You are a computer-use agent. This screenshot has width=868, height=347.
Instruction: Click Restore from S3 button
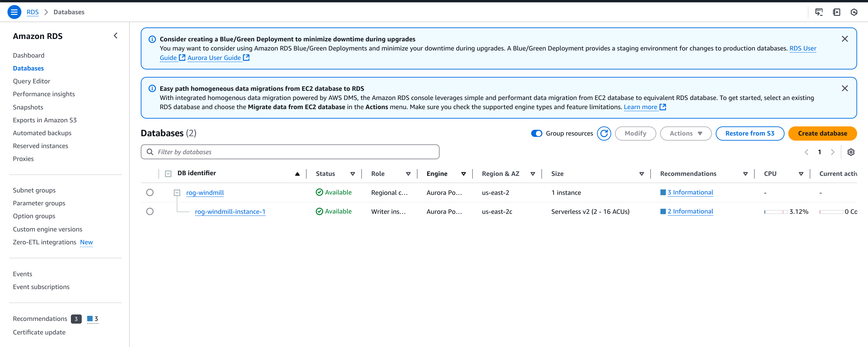(x=750, y=134)
